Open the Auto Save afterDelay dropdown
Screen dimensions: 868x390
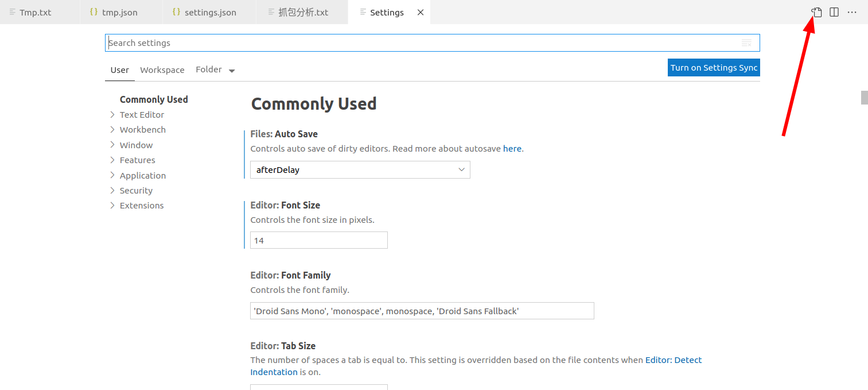(360, 170)
